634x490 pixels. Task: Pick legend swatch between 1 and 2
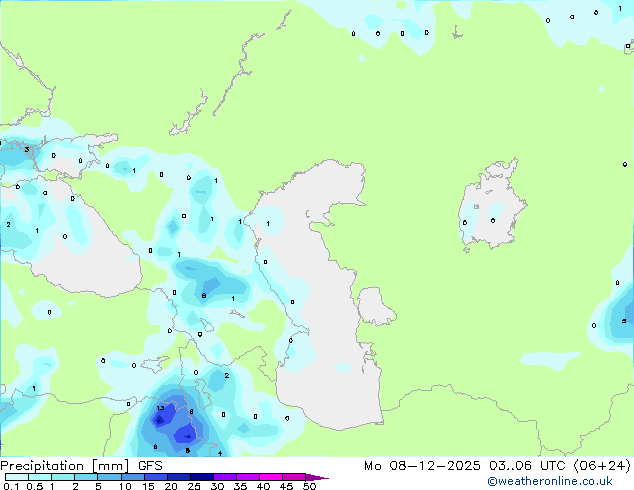(63, 477)
